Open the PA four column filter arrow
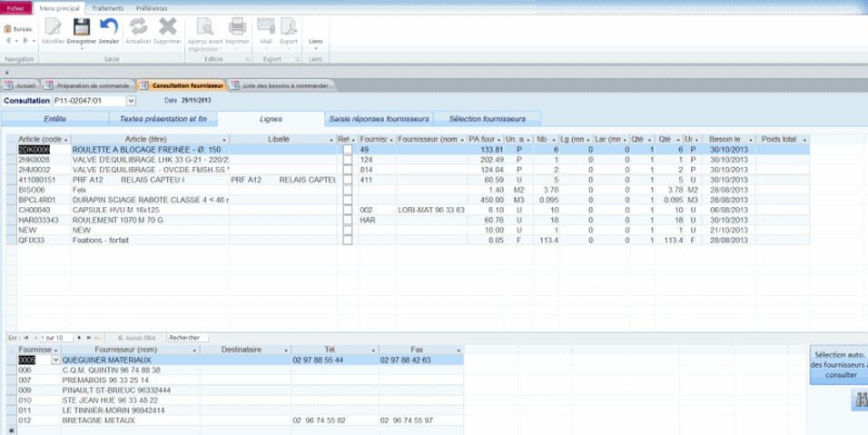 (498, 140)
